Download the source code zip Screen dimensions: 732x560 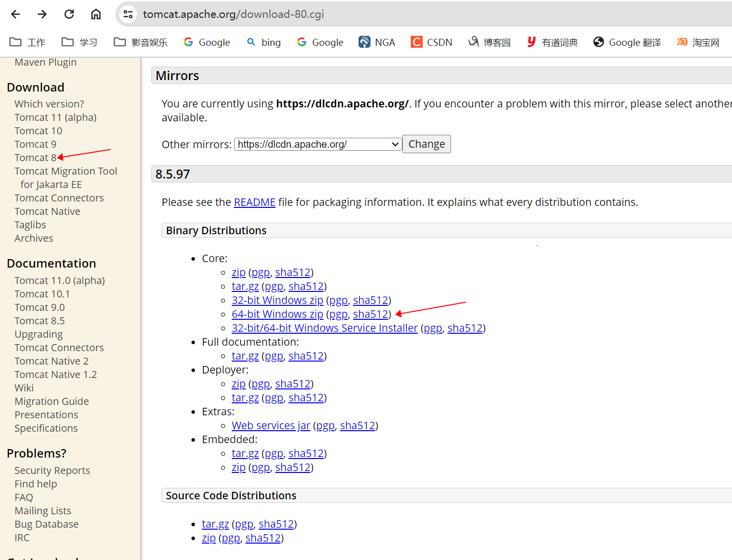click(x=209, y=538)
